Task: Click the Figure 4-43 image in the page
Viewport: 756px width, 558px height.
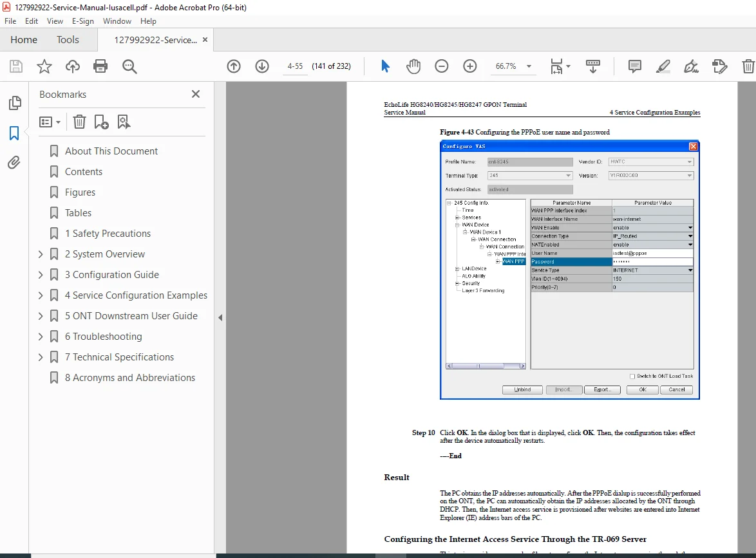Action: (570, 270)
